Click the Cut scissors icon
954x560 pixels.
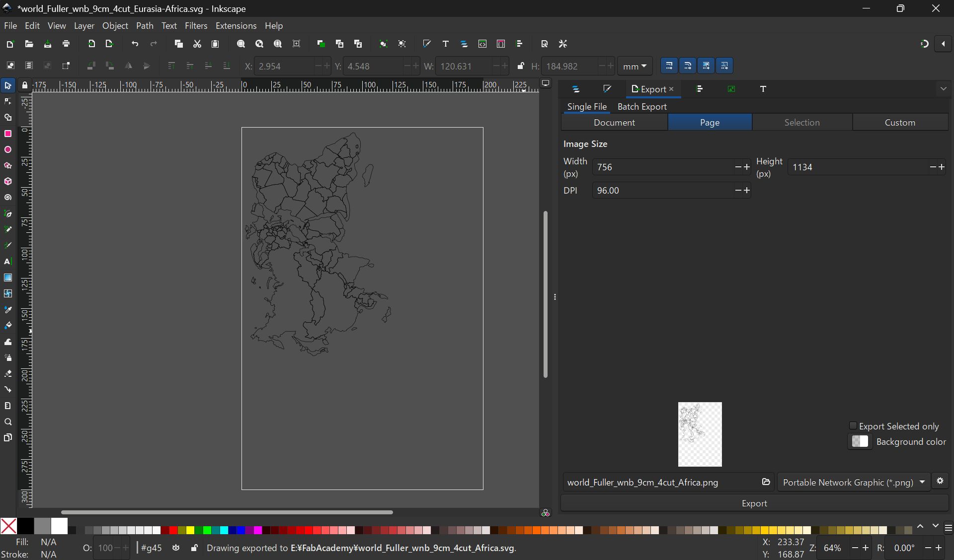point(197,44)
